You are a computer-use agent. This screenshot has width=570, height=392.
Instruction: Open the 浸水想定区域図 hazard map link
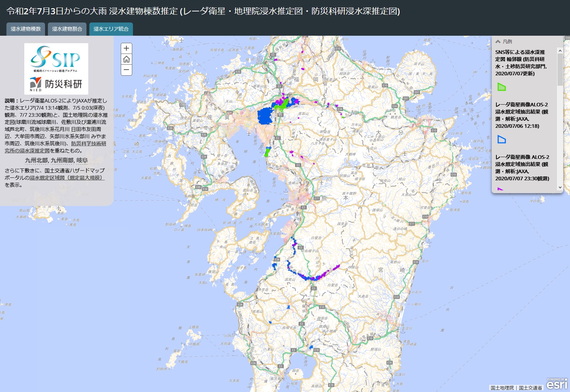coord(67,178)
